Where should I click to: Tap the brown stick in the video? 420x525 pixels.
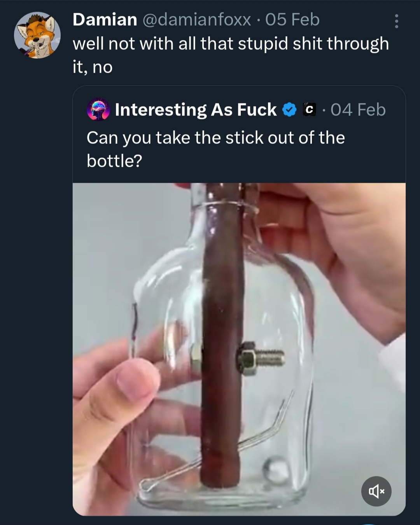point(220,296)
